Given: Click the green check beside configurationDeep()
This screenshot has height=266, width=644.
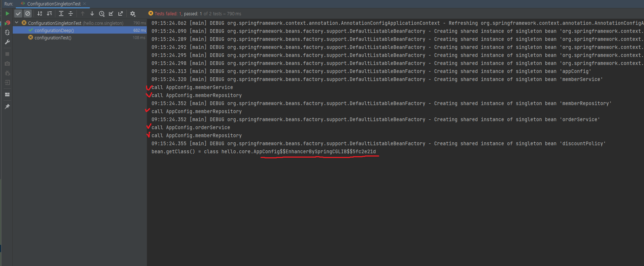Looking at the screenshot, I should [31, 30].
